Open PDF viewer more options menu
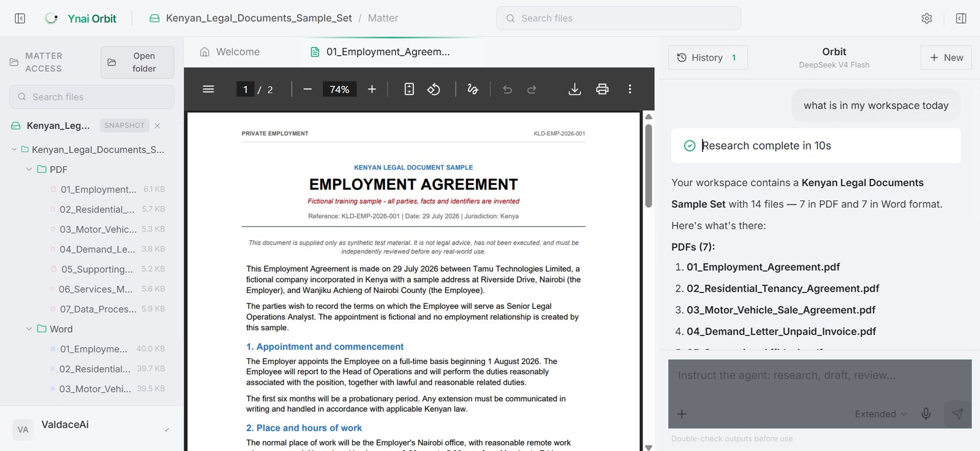Image resolution: width=980 pixels, height=451 pixels. tap(630, 89)
